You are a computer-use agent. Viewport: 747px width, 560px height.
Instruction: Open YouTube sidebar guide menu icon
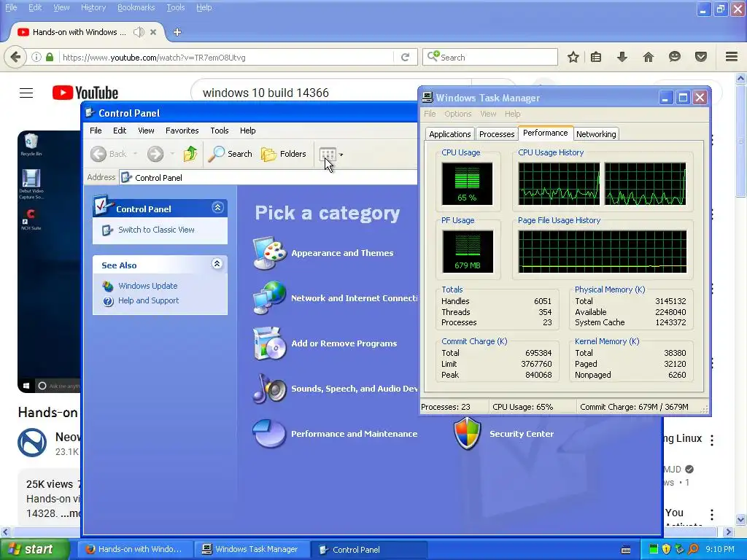[x=26, y=93]
